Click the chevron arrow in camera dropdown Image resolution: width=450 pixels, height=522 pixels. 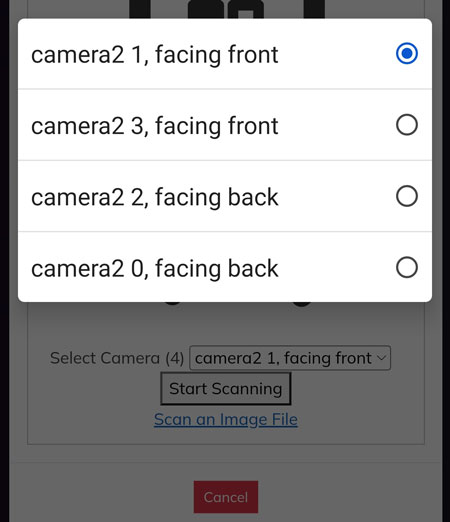381,358
